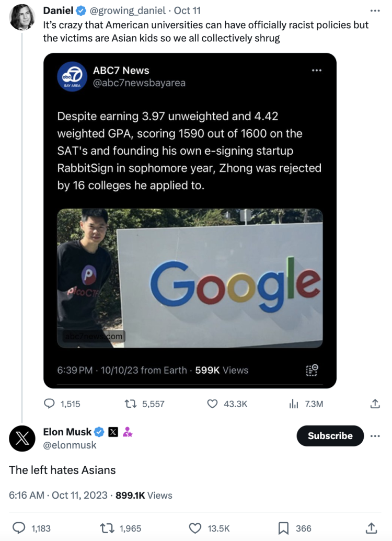The width and height of the screenshot is (392, 541).
Task: Open the 6:16 AM Oct 11, 2023 timestamp
Action: click(58, 495)
